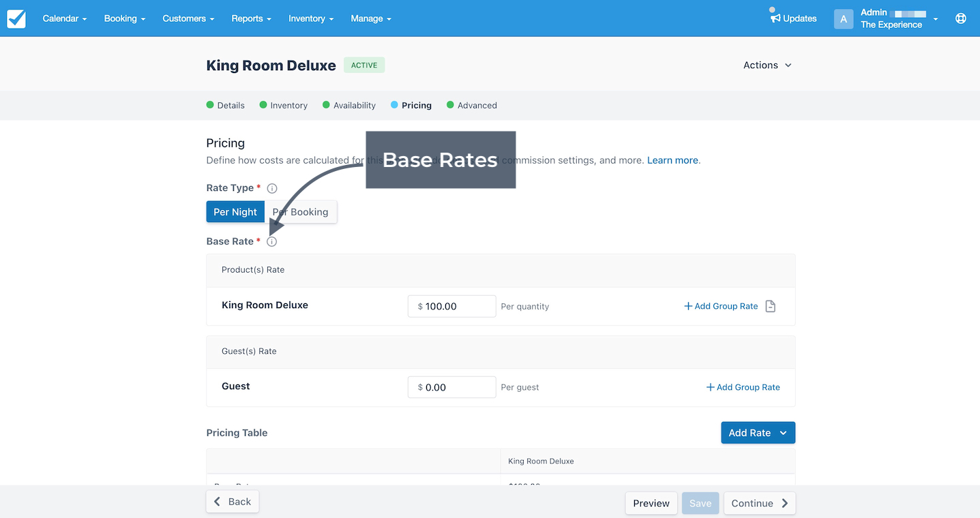Image resolution: width=980 pixels, height=518 pixels.
Task: Open the Calendar dropdown menu
Action: pyautogui.click(x=65, y=18)
